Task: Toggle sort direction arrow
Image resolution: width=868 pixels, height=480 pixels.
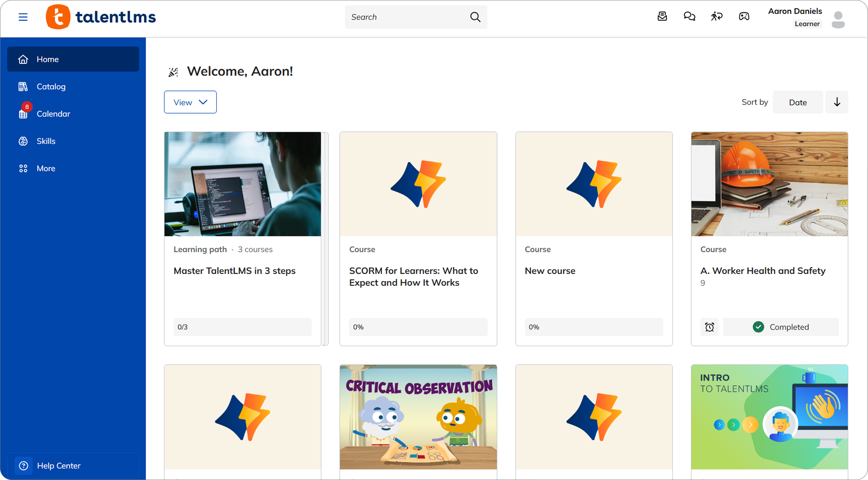Action: tap(837, 102)
